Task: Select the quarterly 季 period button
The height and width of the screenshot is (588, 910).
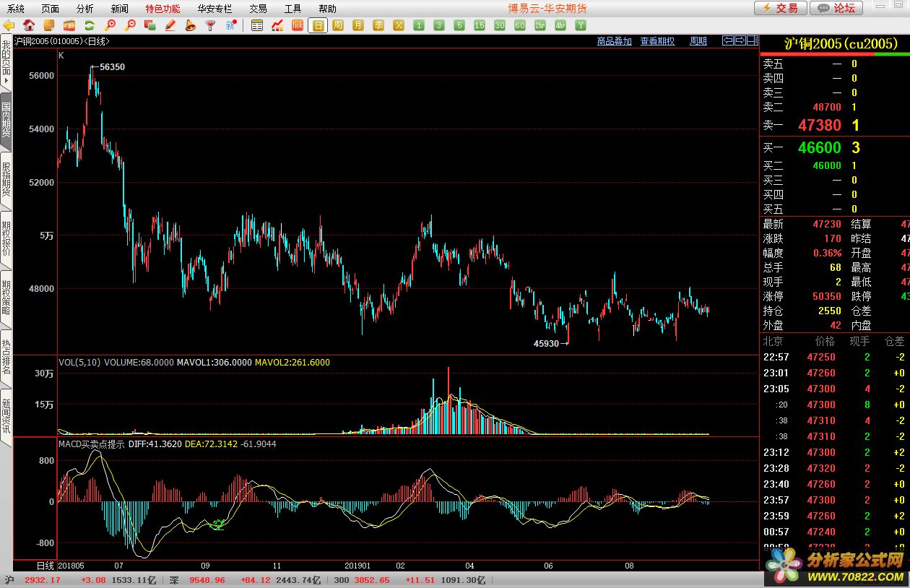Action: tap(378, 26)
